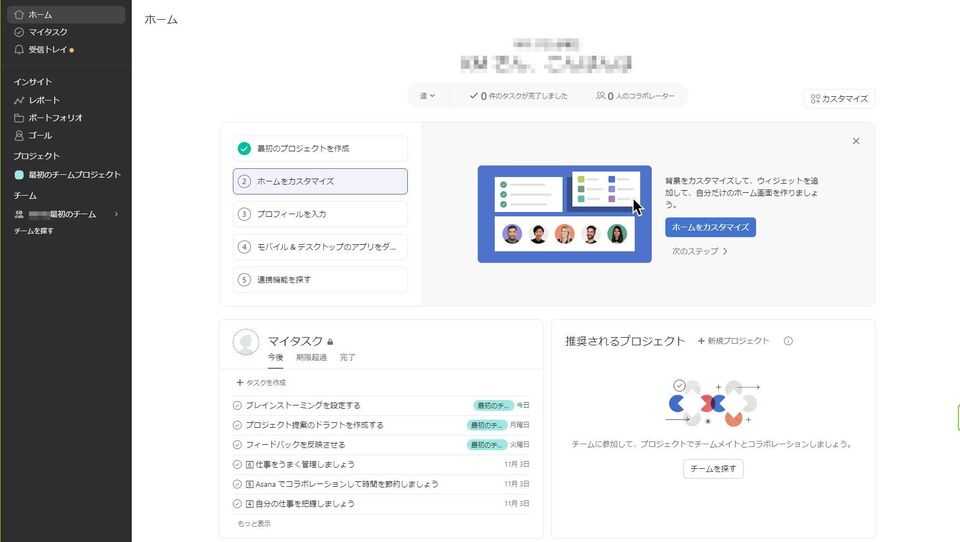
Task: Open the 週 period dropdown
Action: pyautogui.click(x=427, y=96)
